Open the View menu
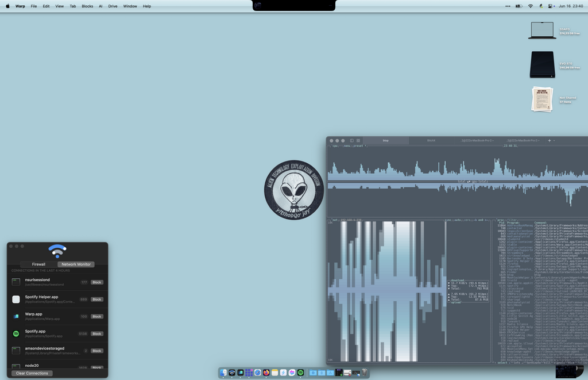This screenshot has height=380, width=588. (x=59, y=6)
